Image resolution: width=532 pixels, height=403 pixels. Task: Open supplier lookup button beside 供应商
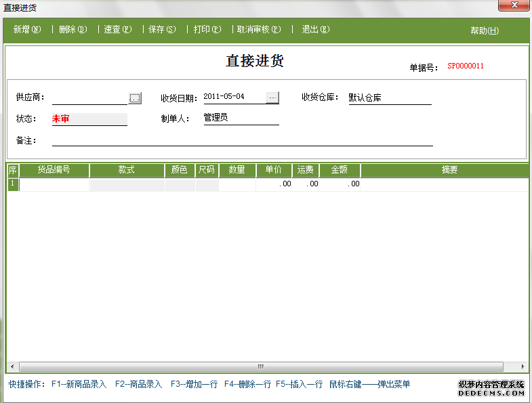[x=135, y=98]
